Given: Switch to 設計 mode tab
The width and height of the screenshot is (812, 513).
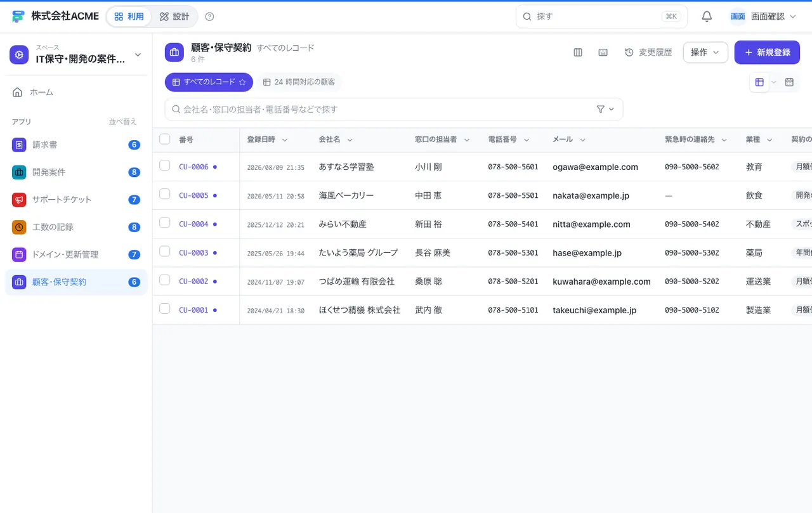Looking at the screenshot, I should pyautogui.click(x=174, y=16).
